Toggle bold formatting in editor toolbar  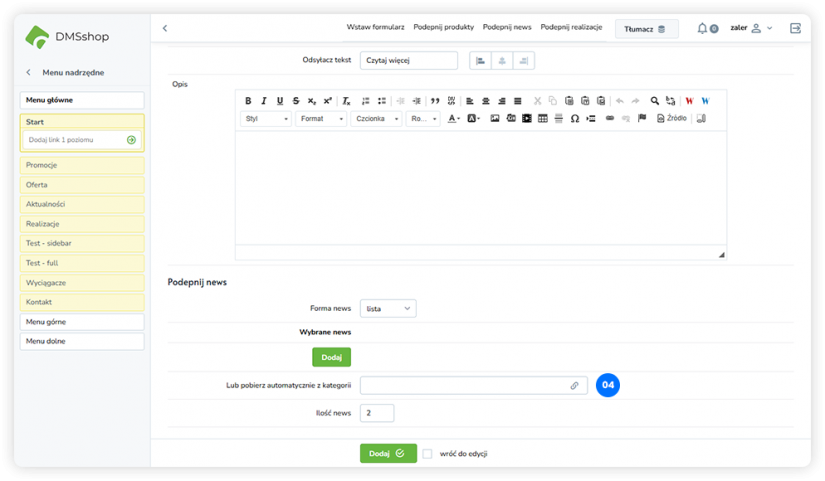[248, 101]
